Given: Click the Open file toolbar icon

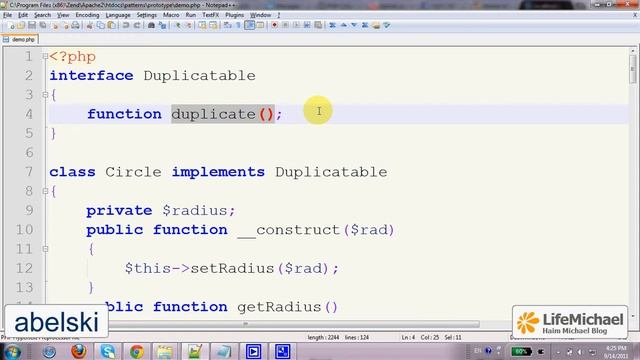Looking at the screenshot, I should click(x=21, y=25).
